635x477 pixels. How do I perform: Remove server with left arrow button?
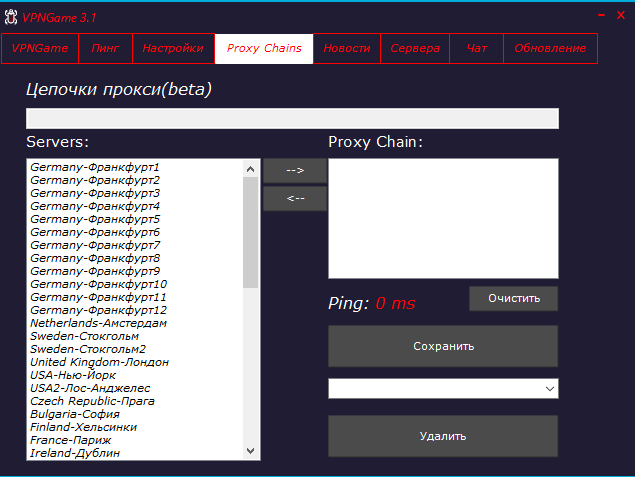click(x=295, y=198)
